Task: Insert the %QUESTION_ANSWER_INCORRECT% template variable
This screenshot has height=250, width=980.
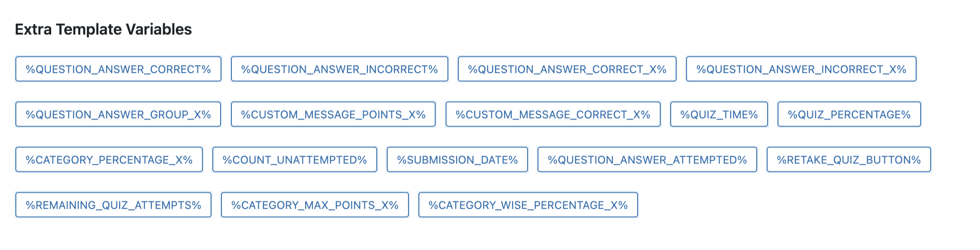Action: [x=339, y=69]
